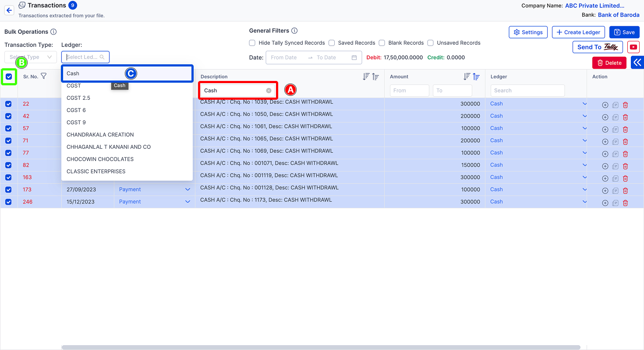Image resolution: width=644 pixels, height=350 pixels.
Task: Click the bulk Ledger Select Ledger combo box
Action: 85,57
